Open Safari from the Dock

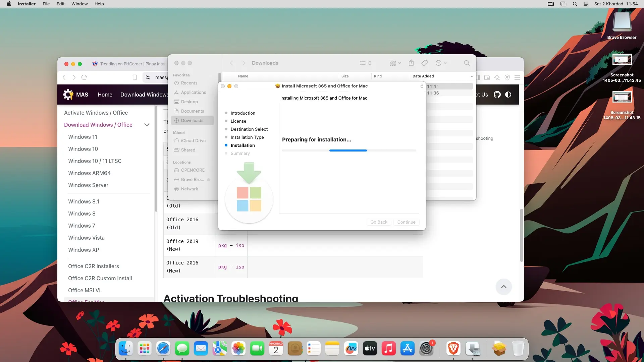[x=163, y=349]
